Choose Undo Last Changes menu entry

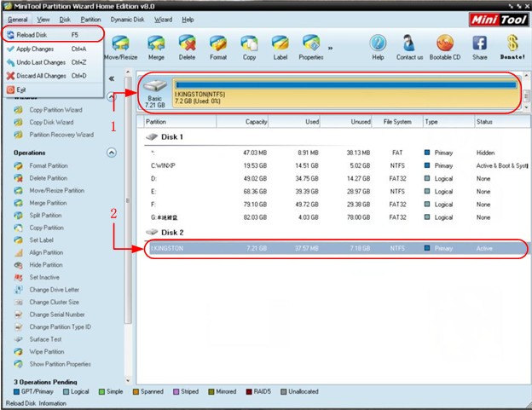pos(53,62)
